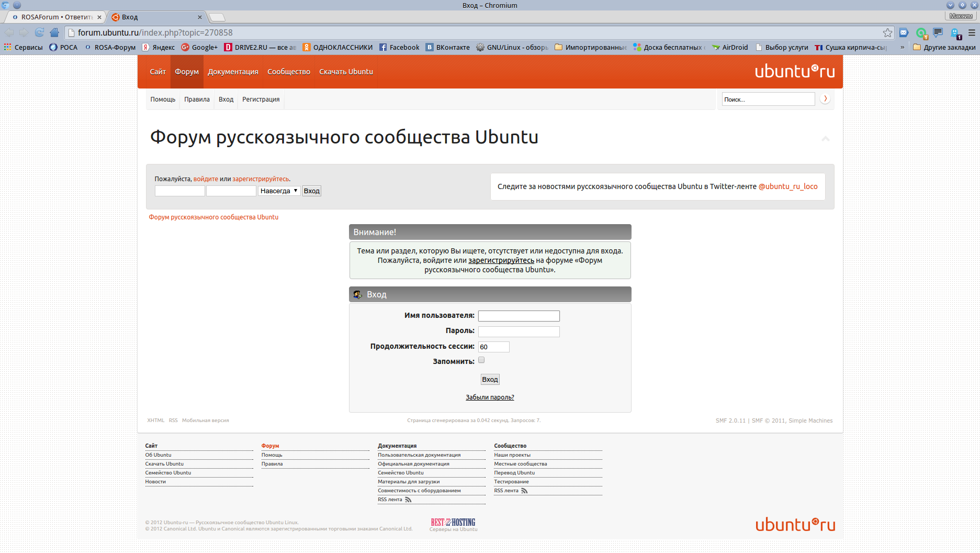Open the Об Ubuntu footer link
This screenshot has width=980, height=553.
tap(158, 455)
